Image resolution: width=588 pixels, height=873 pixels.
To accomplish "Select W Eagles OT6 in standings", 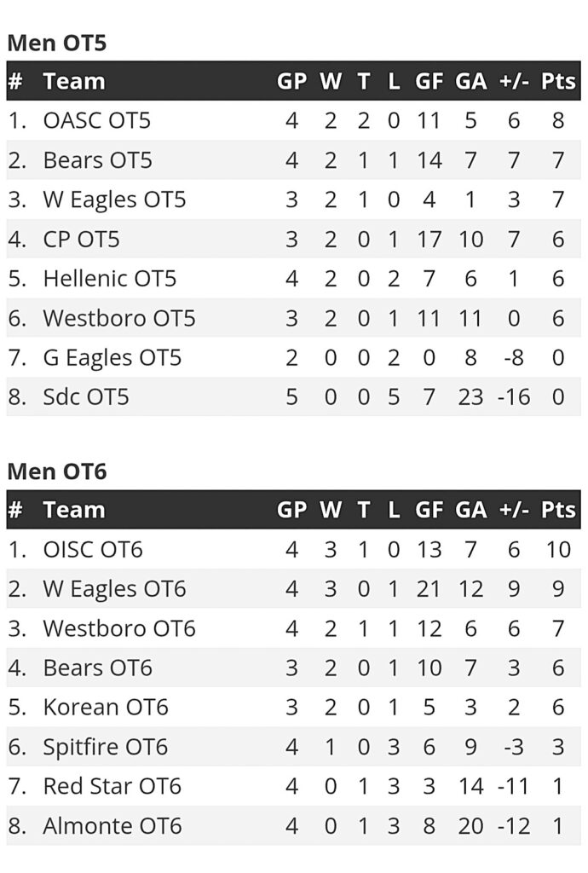I will click(114, 589).
